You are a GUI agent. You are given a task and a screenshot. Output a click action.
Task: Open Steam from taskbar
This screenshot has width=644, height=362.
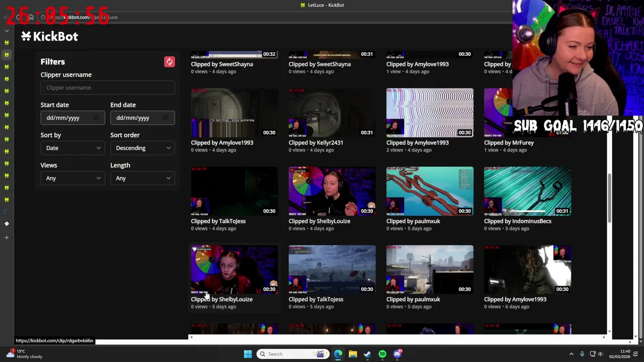[x=367, y=354]
